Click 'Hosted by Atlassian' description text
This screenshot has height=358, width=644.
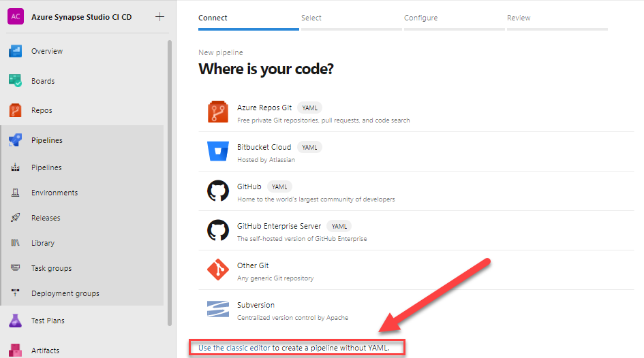pyautogui.click(x=266, y=159)
